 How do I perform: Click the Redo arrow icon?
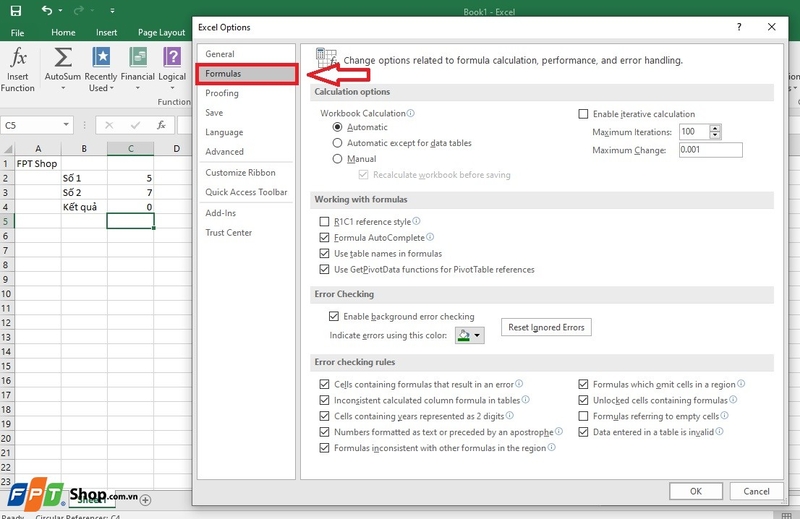pyautogui.click(x=79, y=10)
